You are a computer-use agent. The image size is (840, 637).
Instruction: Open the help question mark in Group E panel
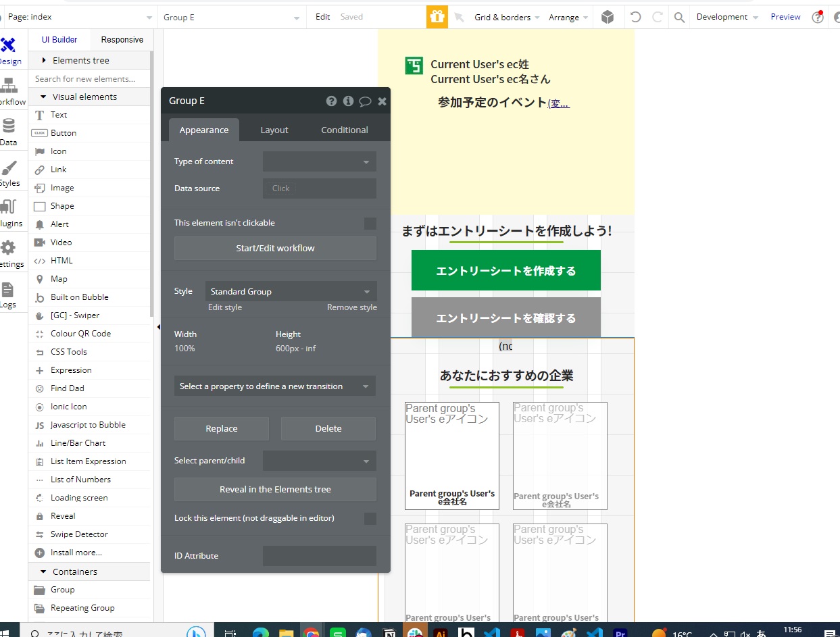(331, 101)
